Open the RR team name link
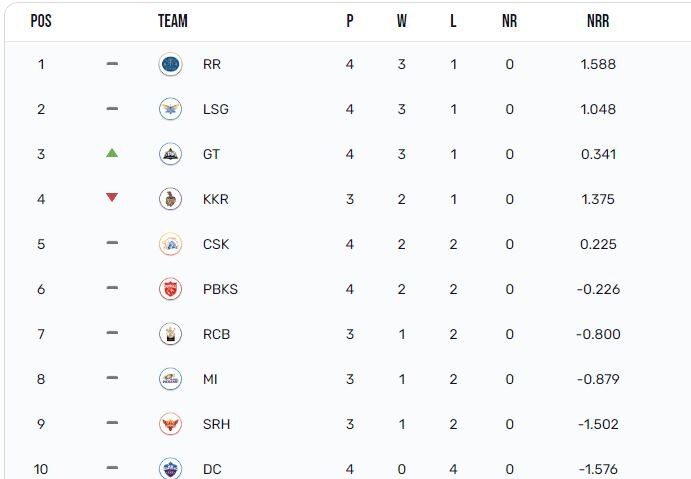The image size is (691, 479). coord(211,64)
